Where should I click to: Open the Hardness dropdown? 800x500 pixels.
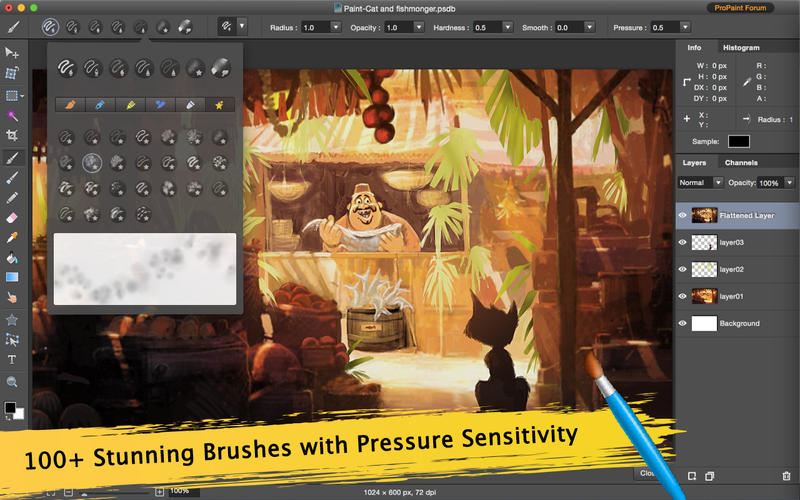[x=507, y=27]
